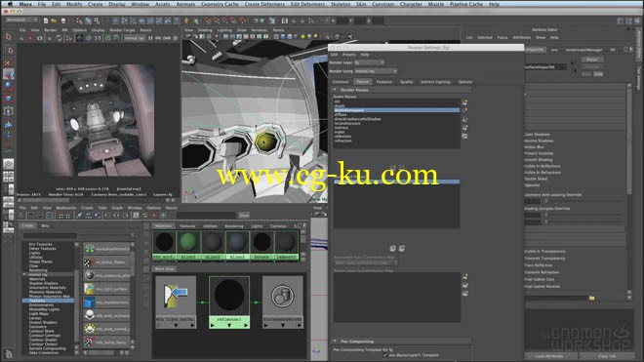
Task: Click Load Attributes button
Action: (549, 356)
